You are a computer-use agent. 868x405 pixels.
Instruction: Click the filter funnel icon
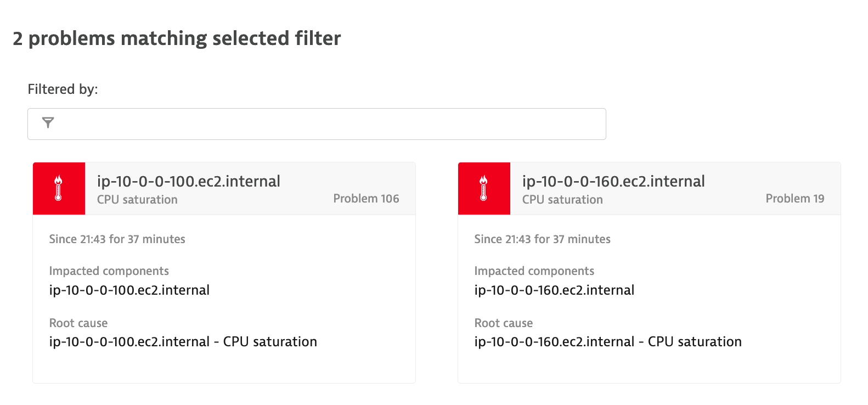click(48, 123)
